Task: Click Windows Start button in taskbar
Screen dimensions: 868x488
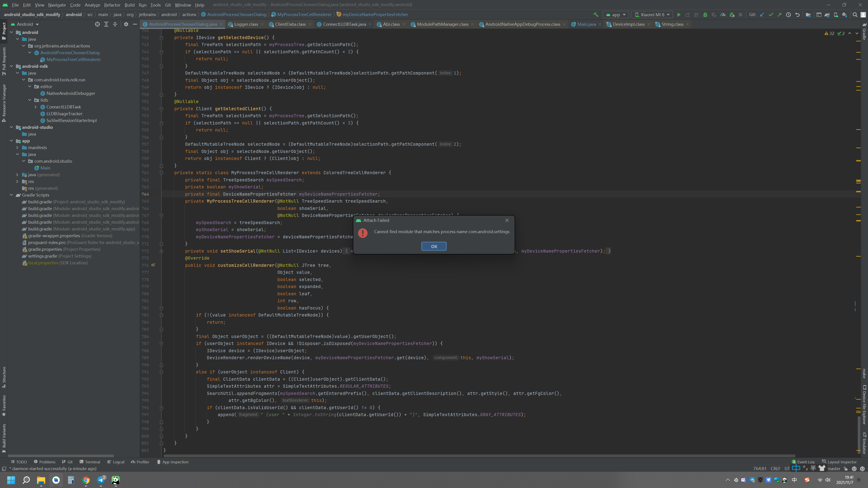Action: click(11, 480)
